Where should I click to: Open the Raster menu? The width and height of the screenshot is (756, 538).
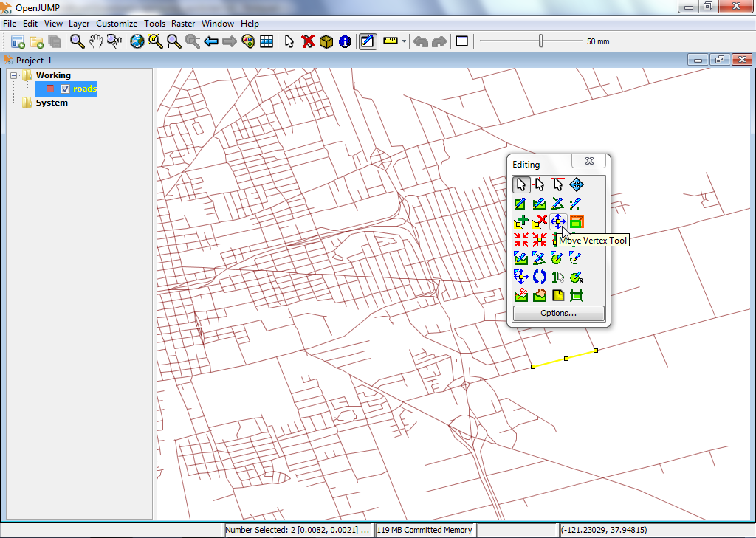(183, 24)
